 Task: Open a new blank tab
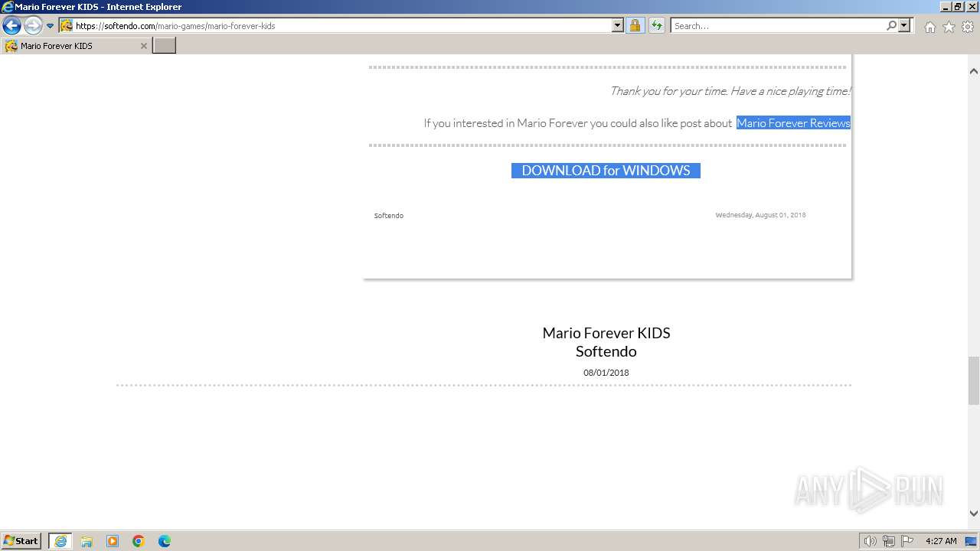point(165,46)
